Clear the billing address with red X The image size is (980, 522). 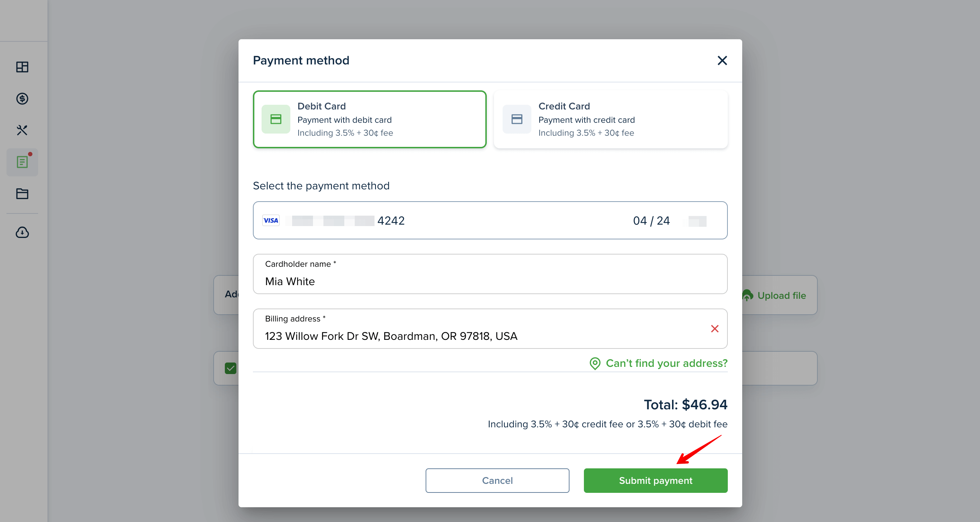(714, 329)
